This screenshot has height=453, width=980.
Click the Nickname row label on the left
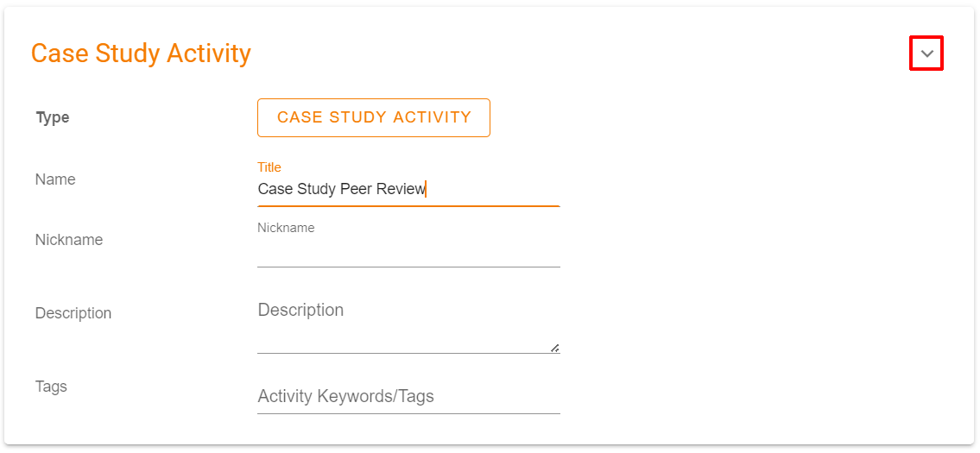coord(69,240)
